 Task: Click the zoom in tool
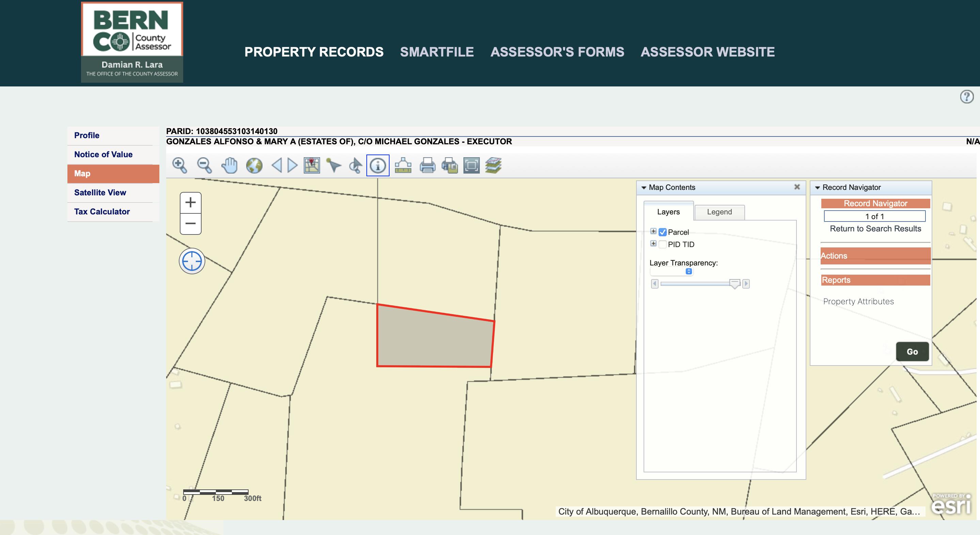[x=179, y=165]
